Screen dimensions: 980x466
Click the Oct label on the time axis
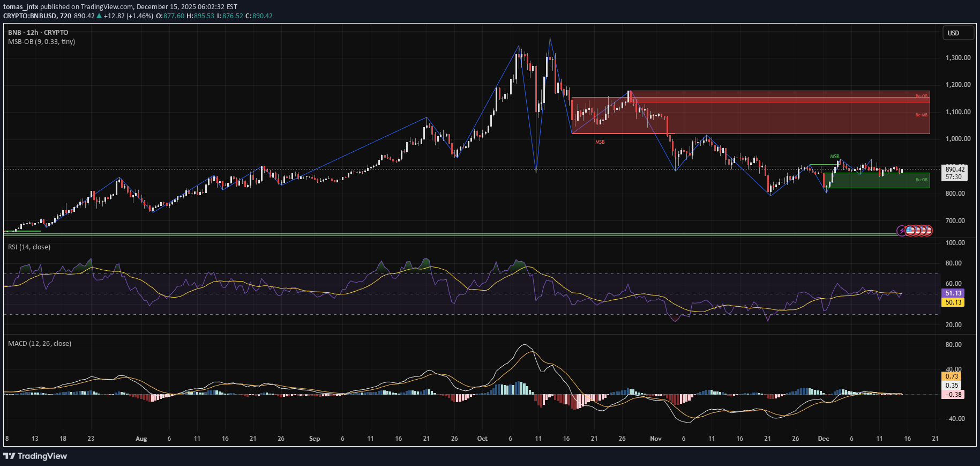[482, 439]
